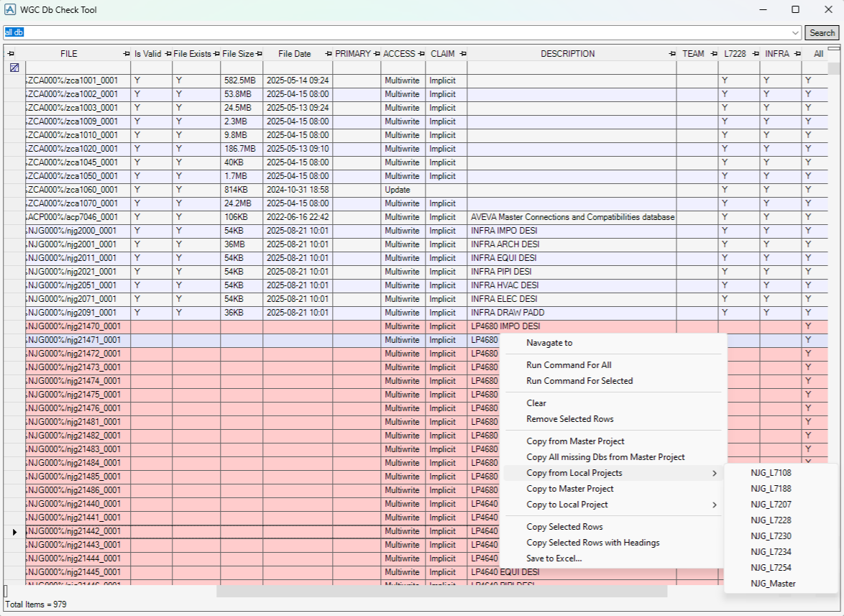The image size is (844, 616).
Task: Click the Search button
Action: click(822, 33)
